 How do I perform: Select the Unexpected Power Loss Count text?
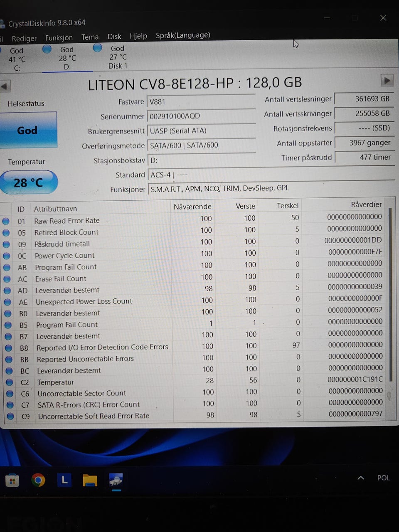click(84, 301)
